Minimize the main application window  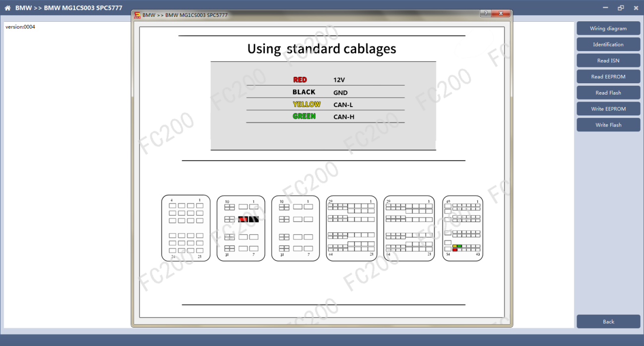(605, 8)
